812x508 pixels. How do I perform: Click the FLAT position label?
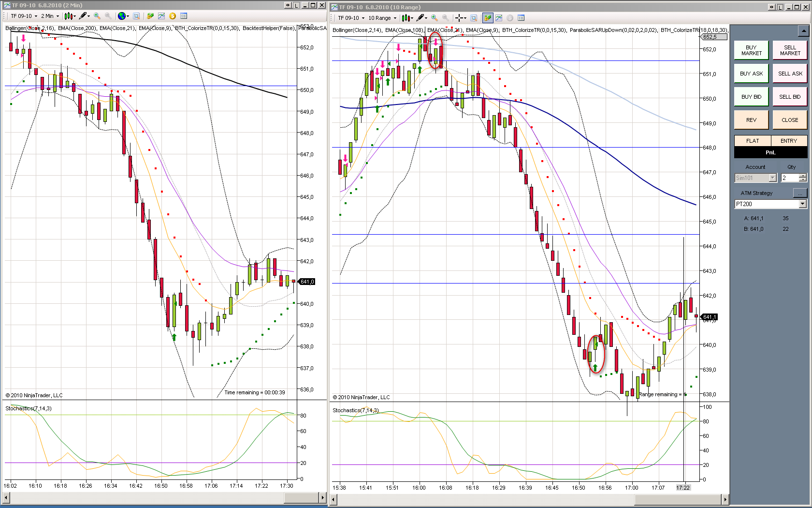pos(753,141)
